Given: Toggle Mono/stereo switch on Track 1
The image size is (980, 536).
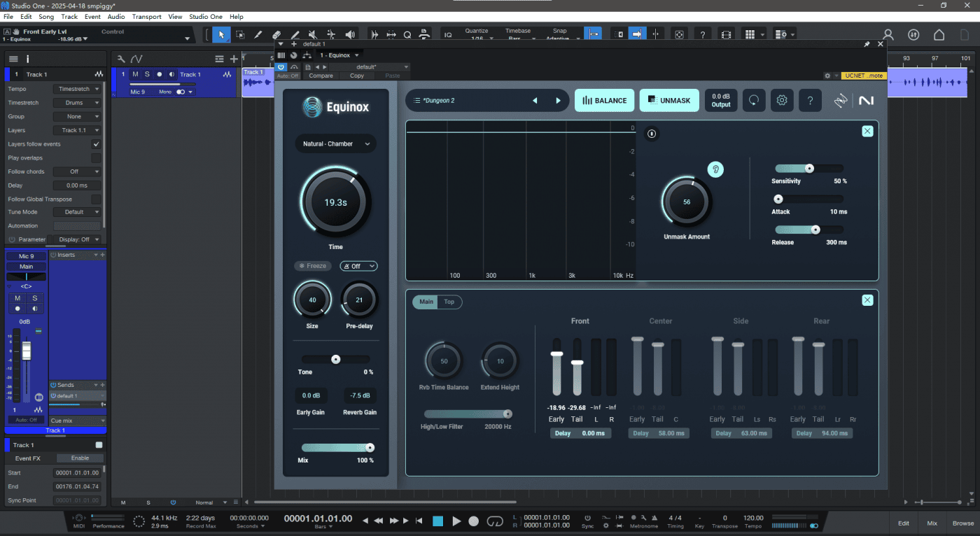Looking at the screenshot, I should [x=181, y=92].
